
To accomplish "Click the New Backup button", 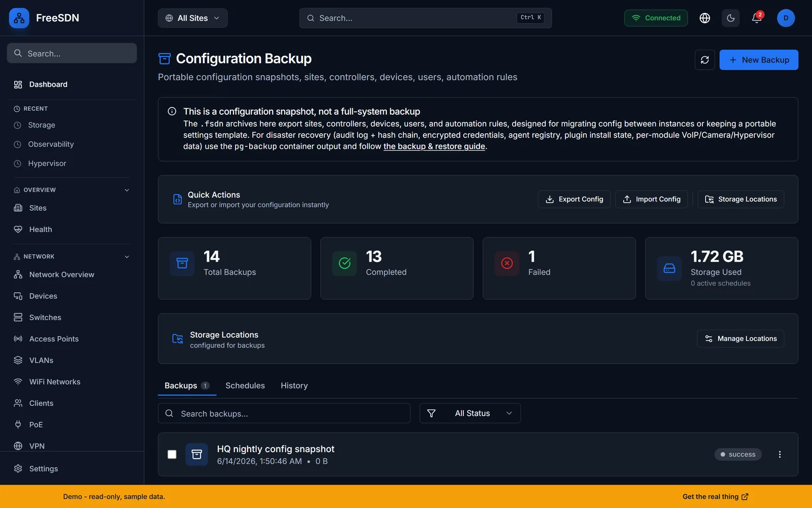I will tap(759, 60).
